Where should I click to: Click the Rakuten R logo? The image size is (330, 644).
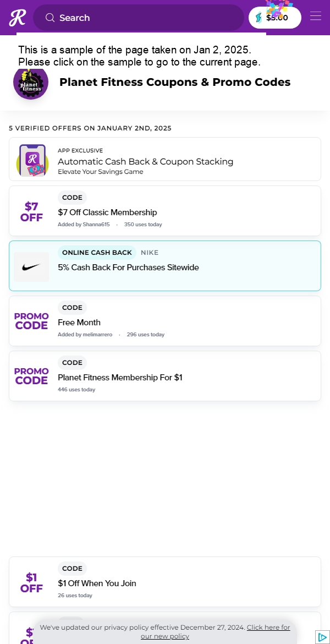pos(17,18)
